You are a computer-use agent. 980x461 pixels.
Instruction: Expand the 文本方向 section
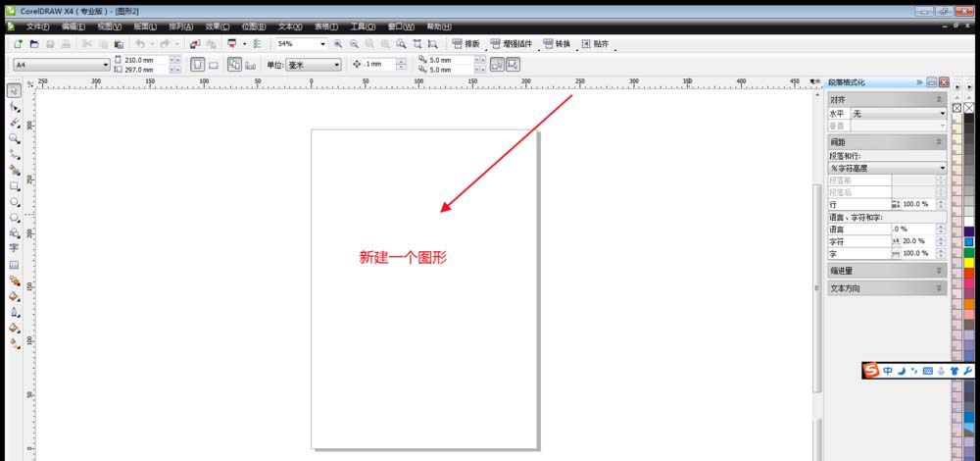tap(938, 288)
